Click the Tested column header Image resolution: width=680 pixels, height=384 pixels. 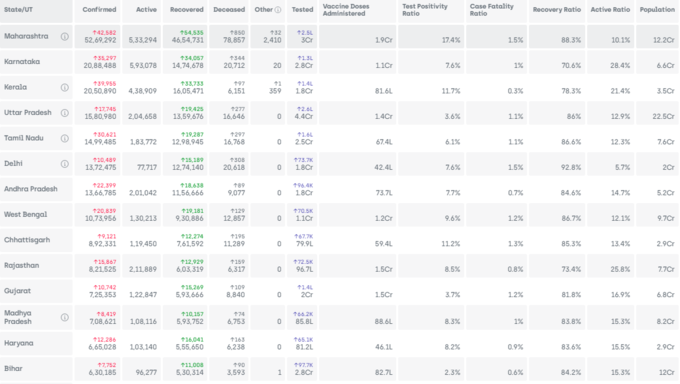302,10
